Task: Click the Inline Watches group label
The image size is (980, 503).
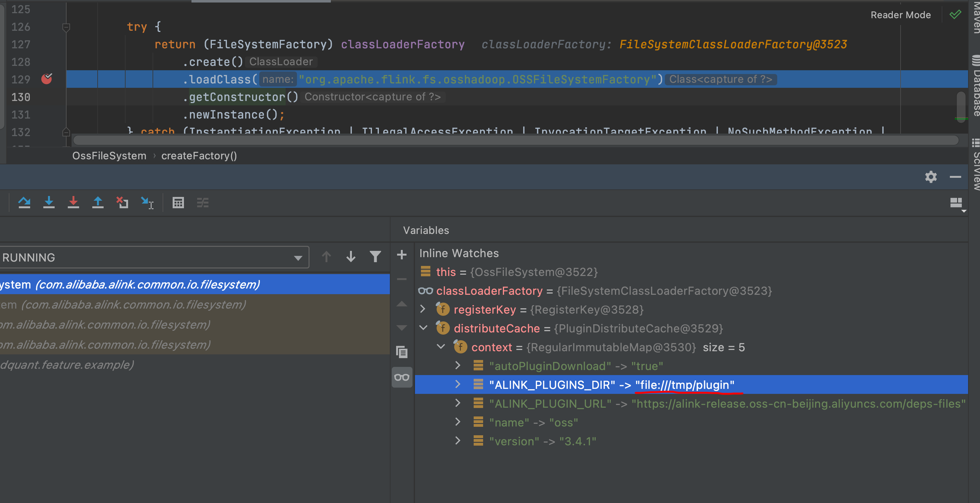Action: (x=459, y=253)
